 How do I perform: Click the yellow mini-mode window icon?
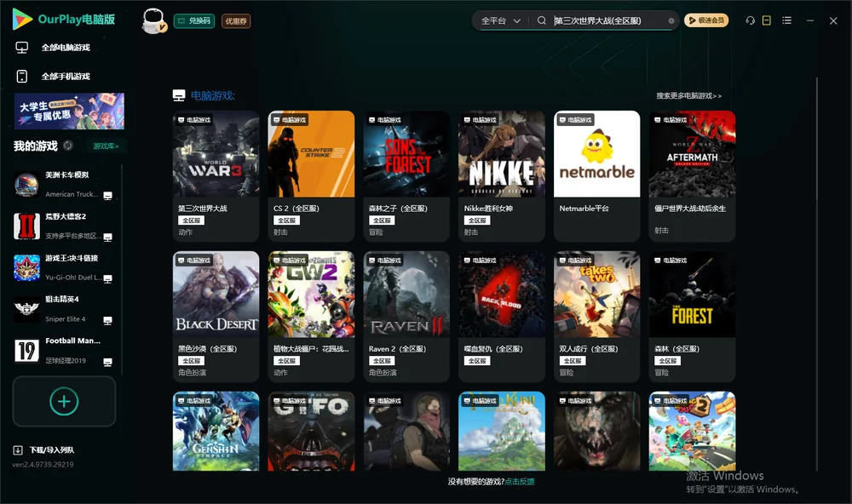(x=767, y=20)
